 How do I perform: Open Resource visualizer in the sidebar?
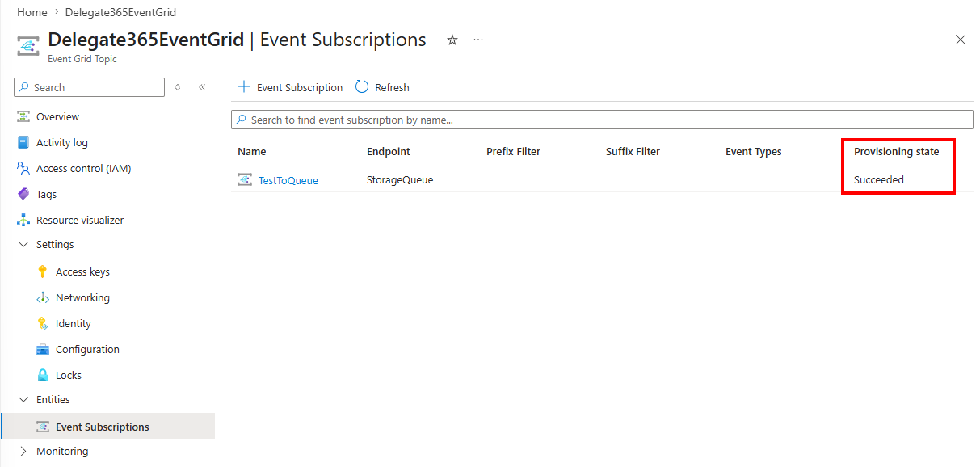[x=80, y=221]
